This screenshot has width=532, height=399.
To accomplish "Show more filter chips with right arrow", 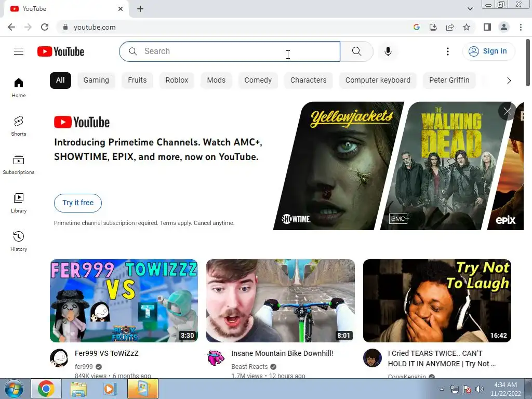I will pyautogui.click(x=509, y=81).
